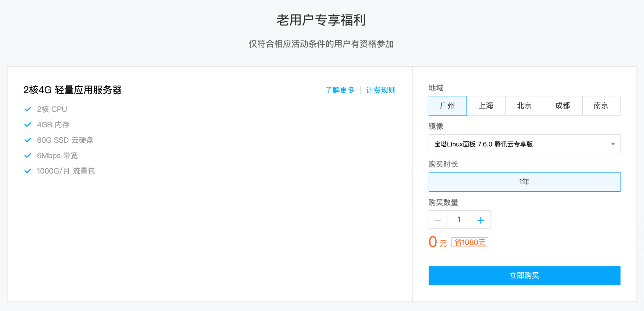Screen dimensions: 644x311
Task: Select the 1年 purchase duration
Action: point(524,182)
